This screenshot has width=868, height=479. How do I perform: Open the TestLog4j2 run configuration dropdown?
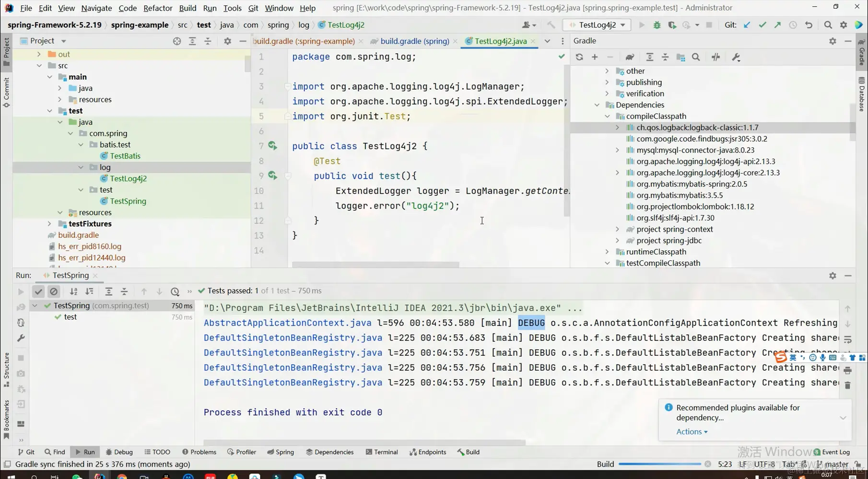[x=598, y=25]
